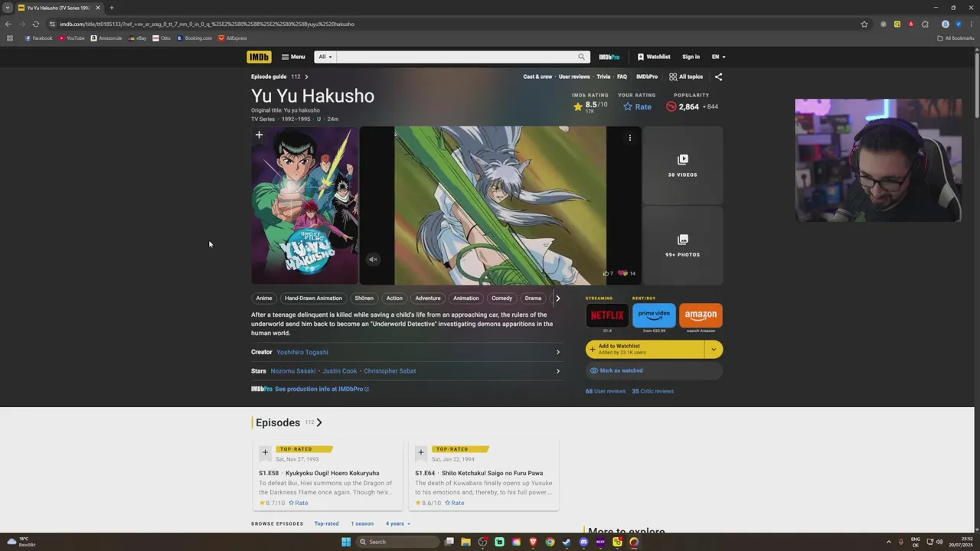Open Cast & crew page

pos(537,77)
